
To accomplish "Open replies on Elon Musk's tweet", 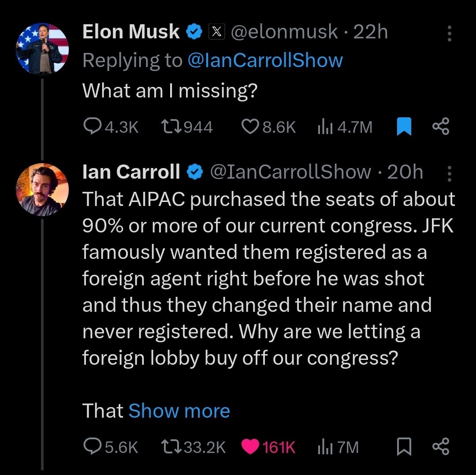I will (111, 127).
